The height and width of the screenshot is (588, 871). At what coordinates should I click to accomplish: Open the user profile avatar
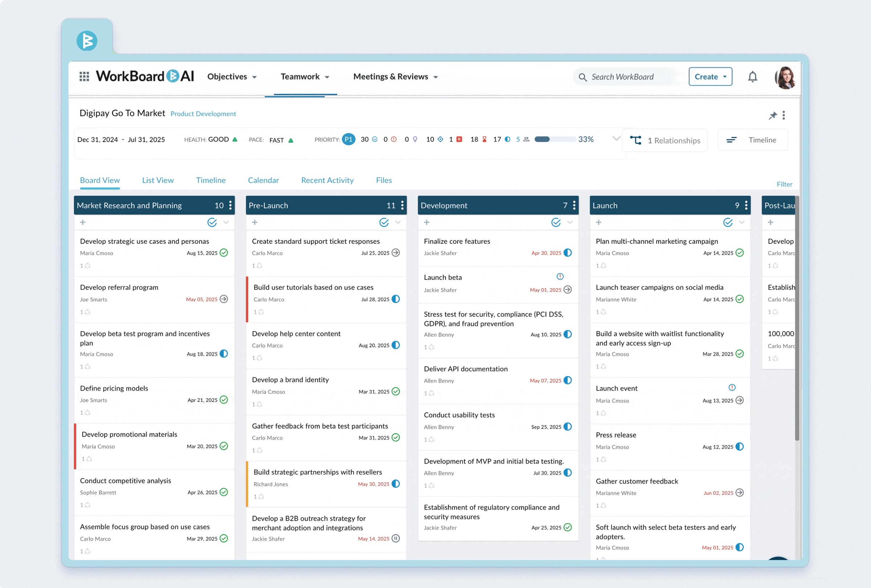(785, 77)
